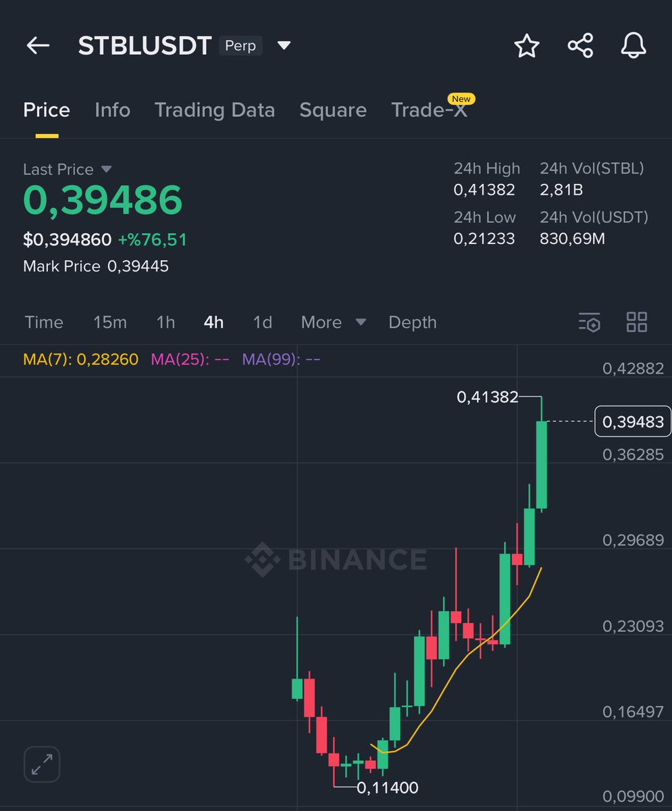Tap the 24h Low value 0,21233

coord(484,239)
